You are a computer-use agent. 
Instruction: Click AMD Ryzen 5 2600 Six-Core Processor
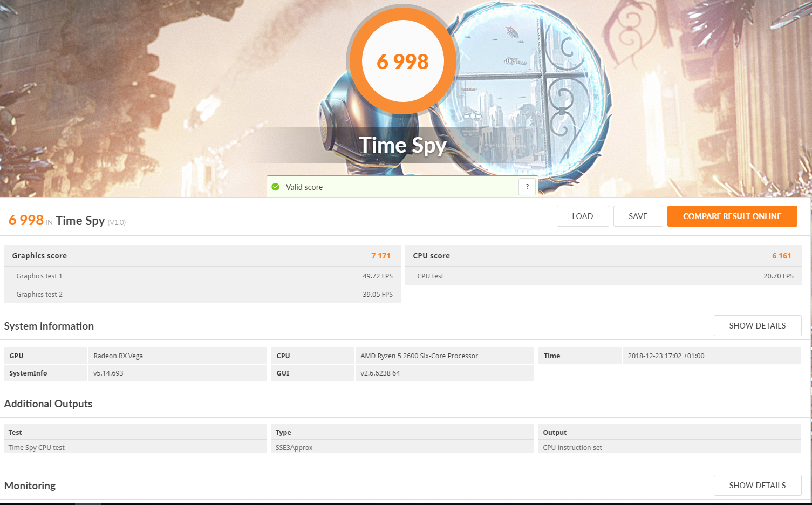(x=419, y=356)
